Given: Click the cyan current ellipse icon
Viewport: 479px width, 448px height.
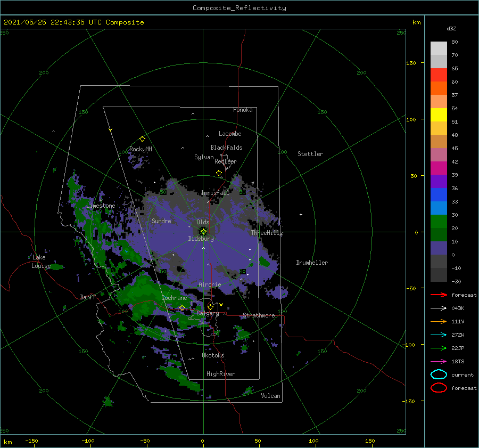Looking at the screenshot, I should coord(439,374).
